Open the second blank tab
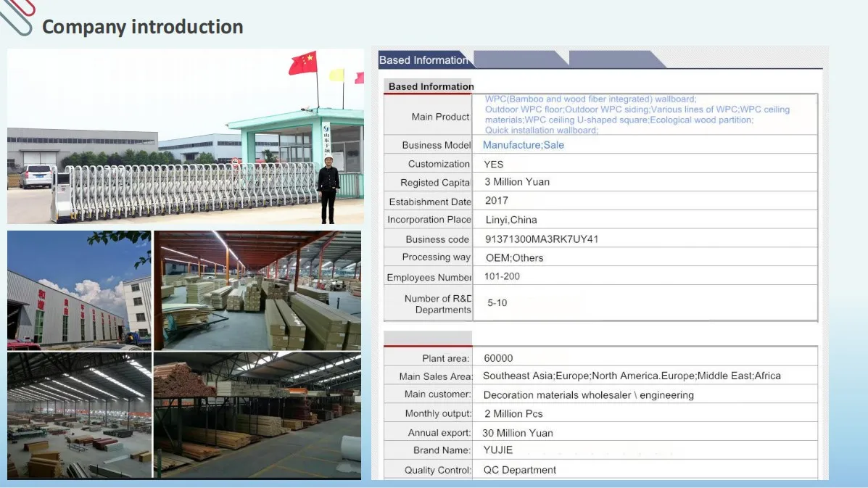868x488 pixels. pos(521,59)
